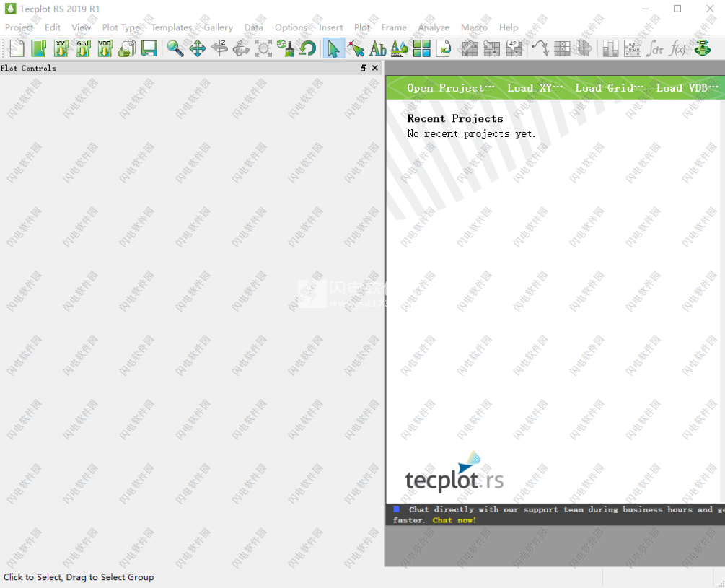The image size is (725, 588).
Task: Click the Recent Projects heading
Action: 455,118
